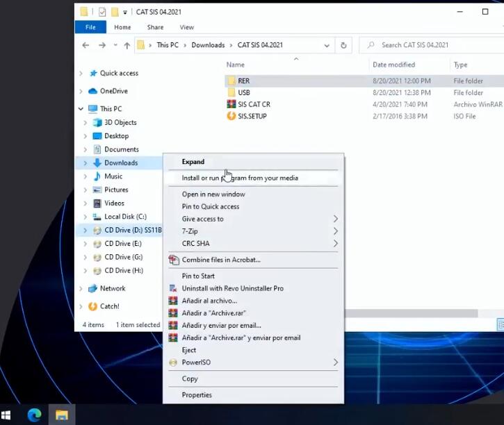
Task: Open the Give access to submenu
Action: pyautogui.click(x=253, y=219)
